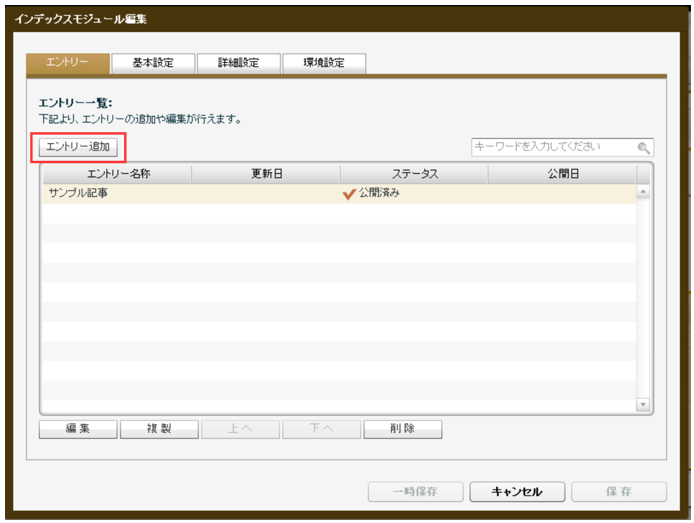Click the 一時保存 button
This screenshot has height=523, width=694.
(x=416, y=492)
